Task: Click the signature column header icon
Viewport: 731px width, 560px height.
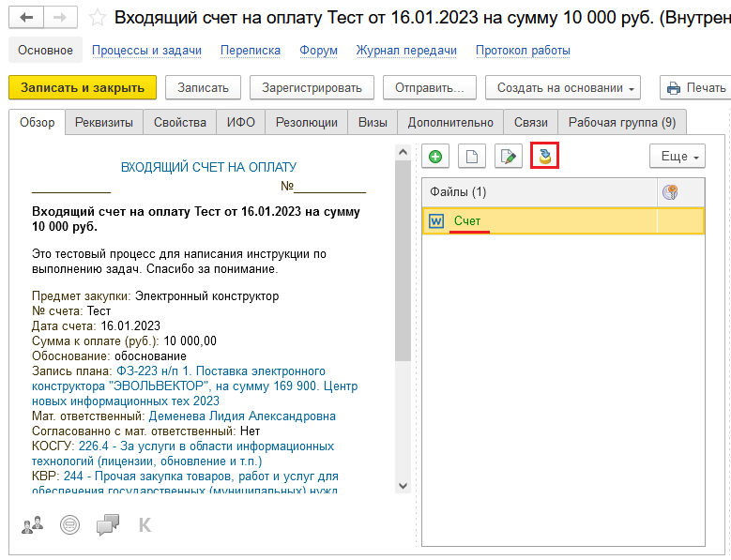Action: (x=670, y=192)
